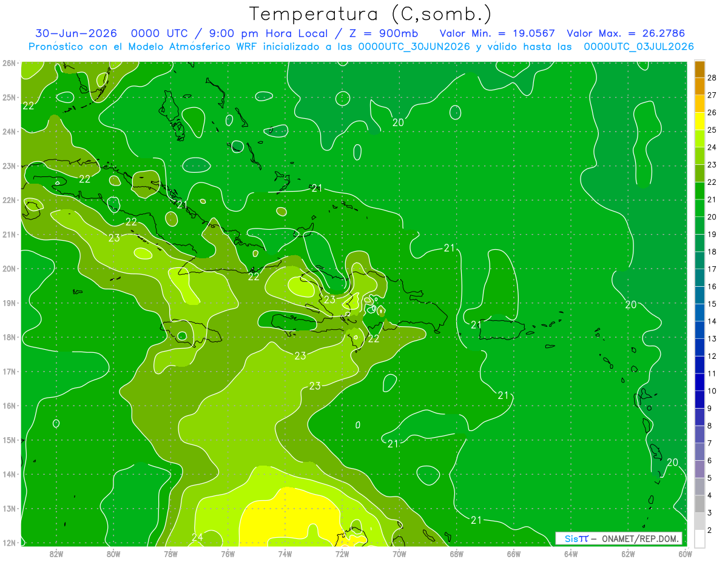Image resolution: width=728 pixels, height=562 pixels.
Task: Click the longitude axis label "62W"
Action: (x=628, y=554)
